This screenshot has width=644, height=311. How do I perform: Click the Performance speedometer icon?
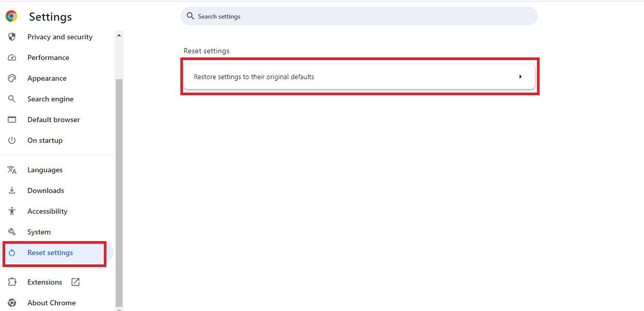pos(12,57)
